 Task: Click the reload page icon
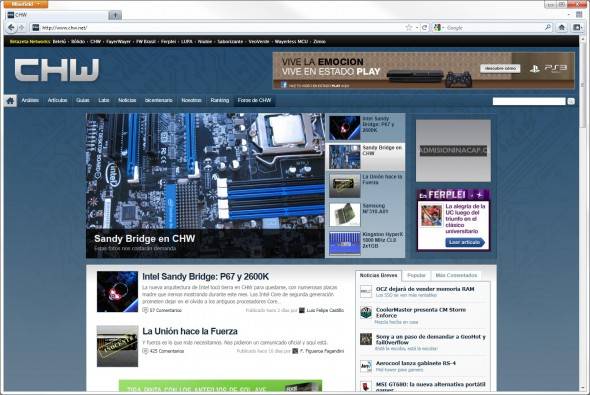coord(424,27)
